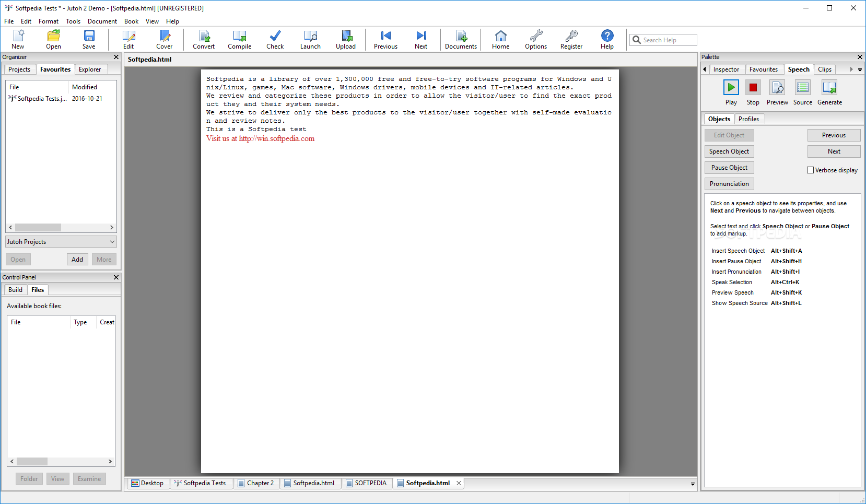Screen dimensions: 866x504
Task: Expand the Jutoh Projects dropdown
Action: tap(61, 242)
